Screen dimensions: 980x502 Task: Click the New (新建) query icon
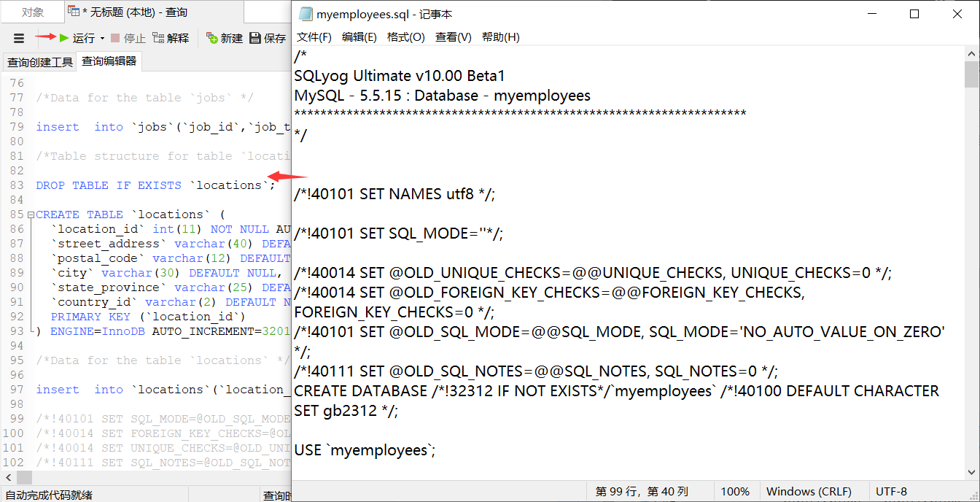click(x=212, y=38)
